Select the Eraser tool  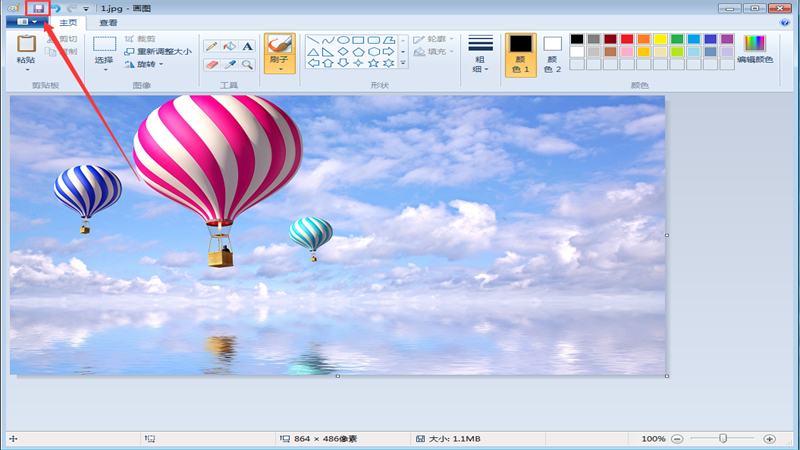[212, 64]
